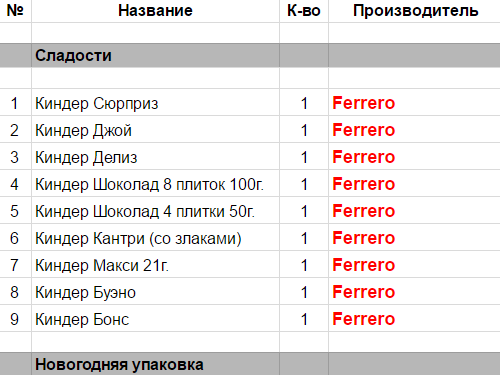Select the Киндер Бонс cell
The image size is (500, 375).
pos(155,318)
